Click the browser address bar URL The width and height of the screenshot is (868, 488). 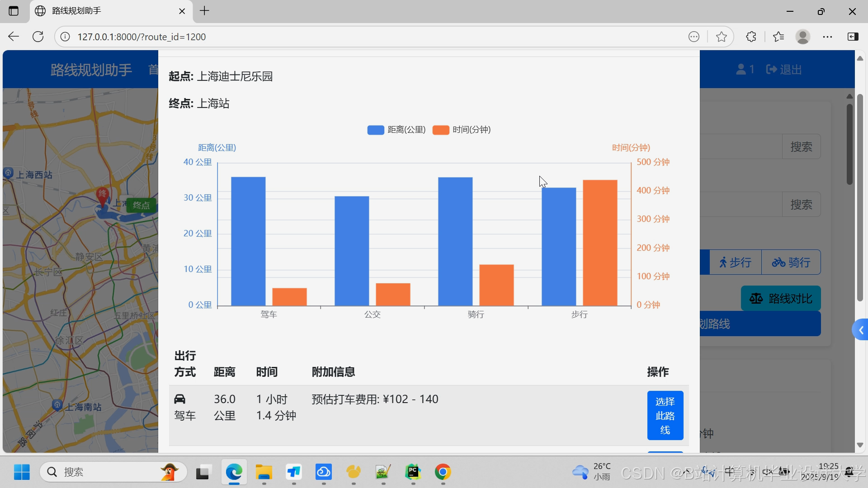click(x=141, y=37)
